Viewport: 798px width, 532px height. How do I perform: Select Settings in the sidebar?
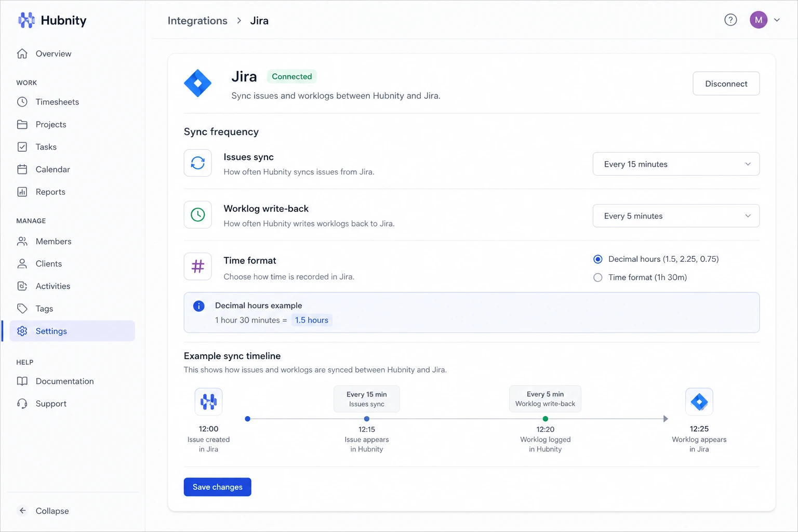72,331
